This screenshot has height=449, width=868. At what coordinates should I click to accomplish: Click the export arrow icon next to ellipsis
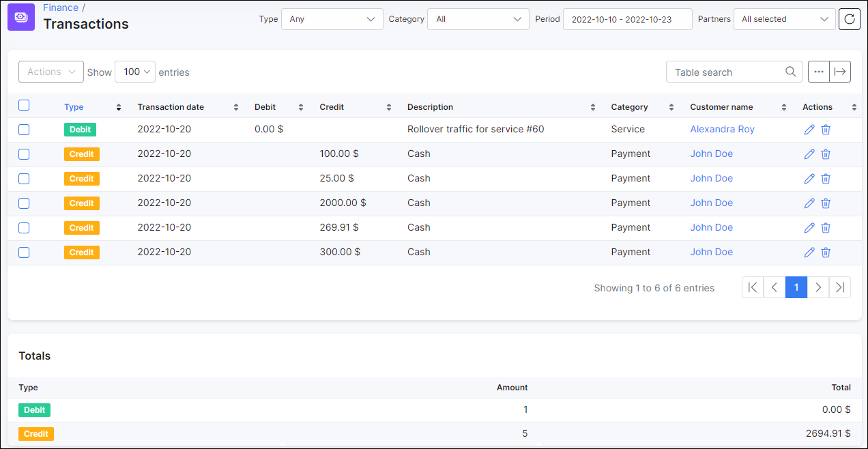[x=840, y=71]
